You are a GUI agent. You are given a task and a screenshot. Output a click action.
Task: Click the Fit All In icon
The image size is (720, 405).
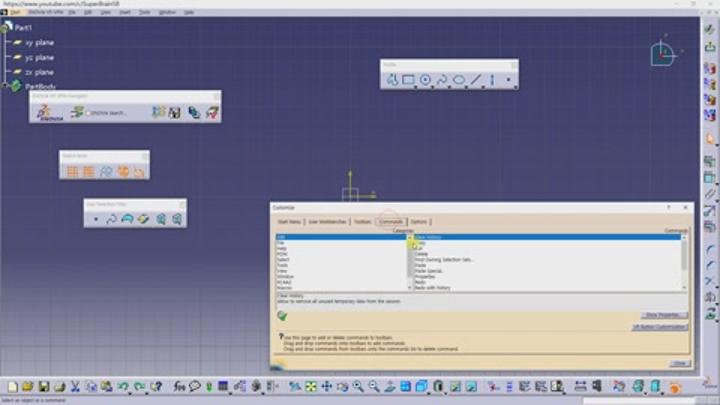(311, 387)
